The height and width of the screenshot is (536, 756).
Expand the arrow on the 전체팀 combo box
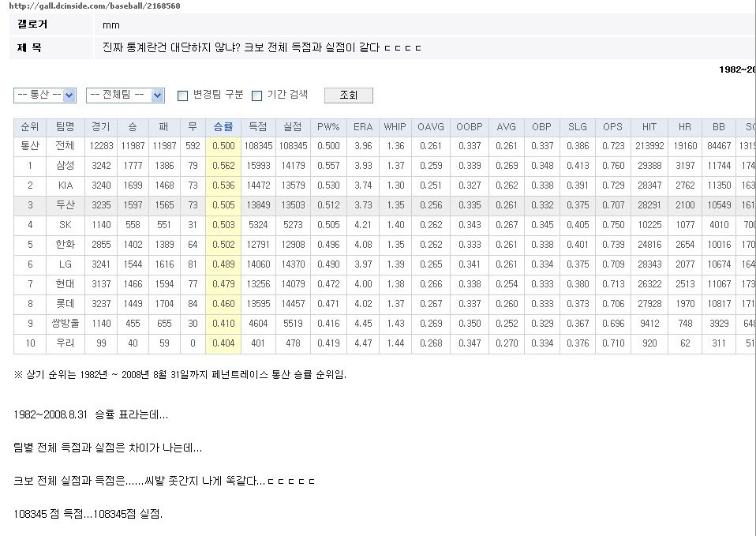click(x=156, y=95)
